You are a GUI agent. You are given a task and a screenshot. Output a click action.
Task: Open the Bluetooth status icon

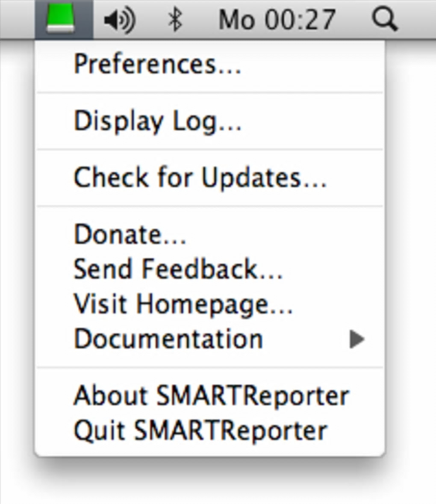174,20
